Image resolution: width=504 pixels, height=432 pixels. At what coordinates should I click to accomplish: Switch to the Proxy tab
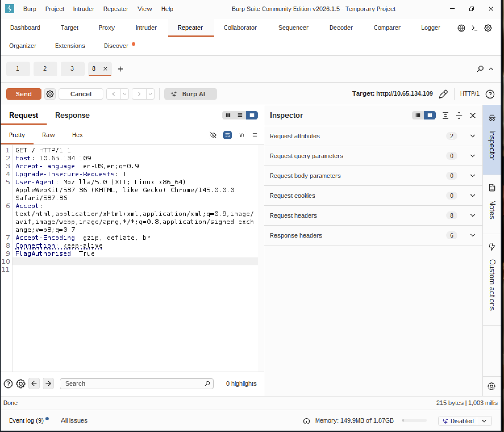click(107, 28)
